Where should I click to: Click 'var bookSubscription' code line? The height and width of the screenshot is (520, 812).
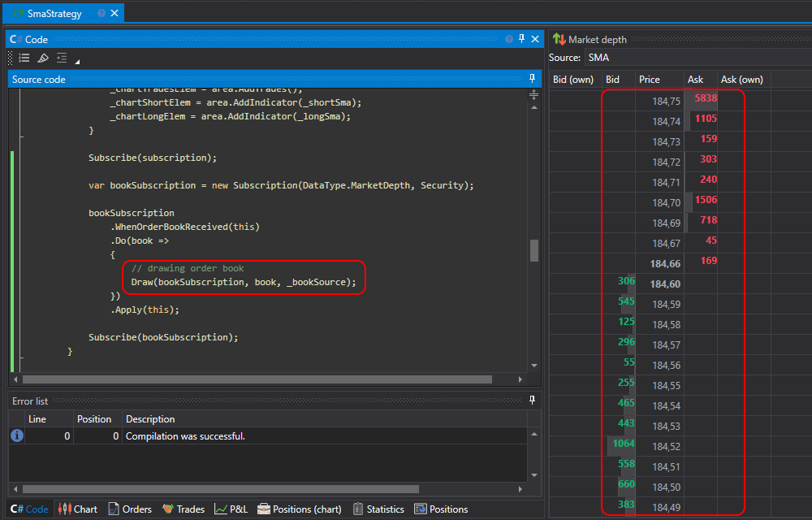coord(281,185)
